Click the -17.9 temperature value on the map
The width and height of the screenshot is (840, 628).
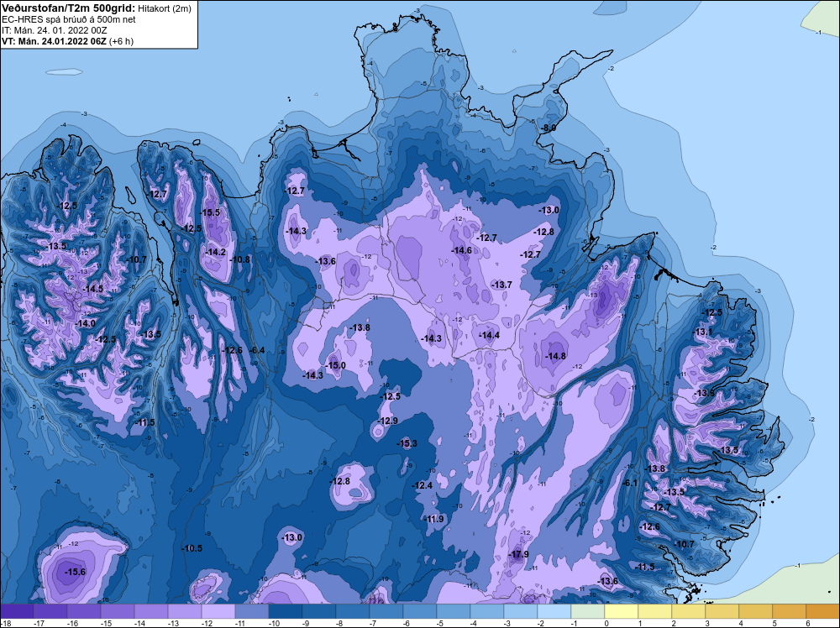(519, 554)
